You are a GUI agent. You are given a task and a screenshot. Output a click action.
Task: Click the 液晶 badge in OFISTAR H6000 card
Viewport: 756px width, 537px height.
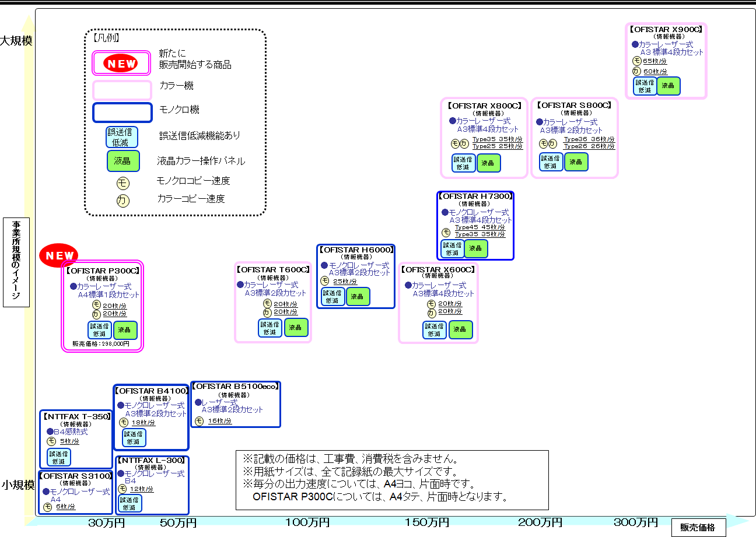[x=358, y=297]
